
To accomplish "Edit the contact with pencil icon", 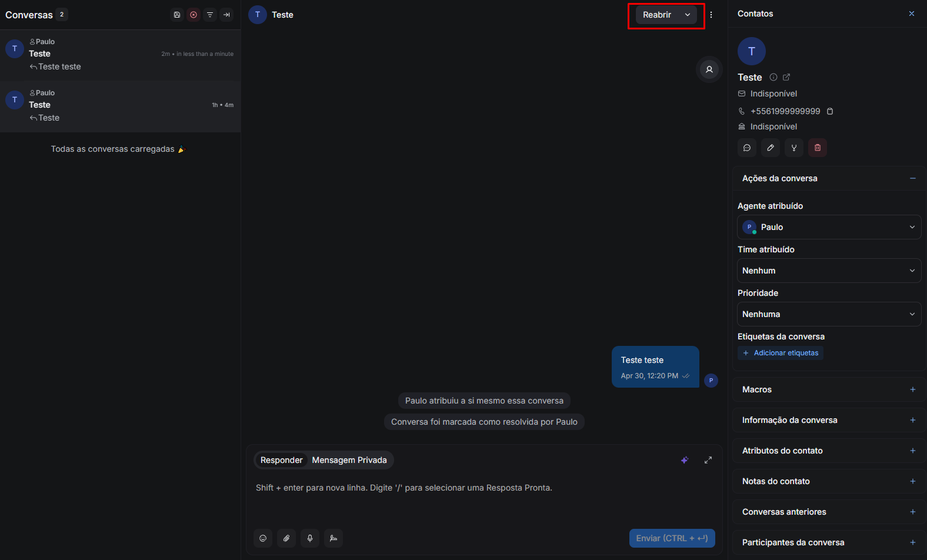I will [771, 148].
